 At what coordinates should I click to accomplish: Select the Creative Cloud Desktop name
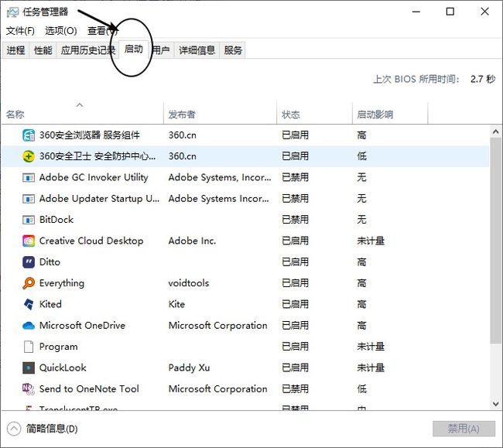pos(91,241)
